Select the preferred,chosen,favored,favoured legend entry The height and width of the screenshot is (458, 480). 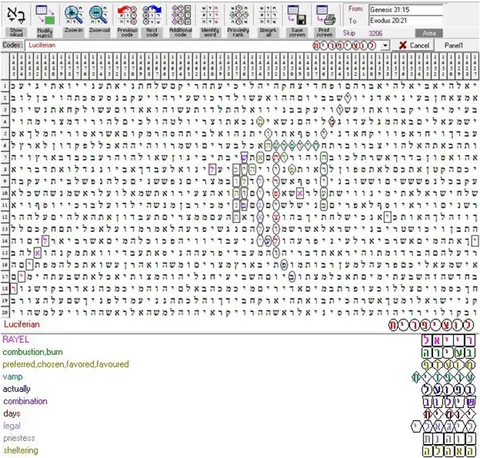(x=66, y=364)
